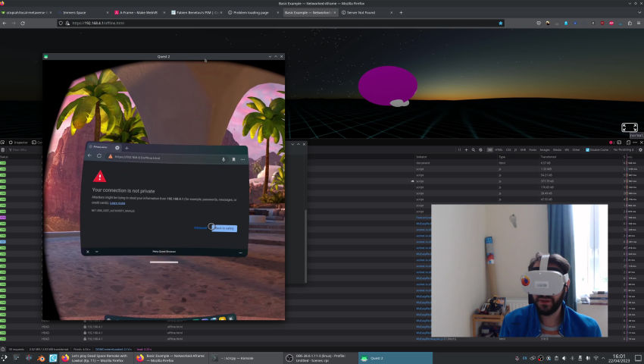Screen dimensions: 644x364
Task: Enter VR mode in the A-Frame scene
Action: (629, 127)
